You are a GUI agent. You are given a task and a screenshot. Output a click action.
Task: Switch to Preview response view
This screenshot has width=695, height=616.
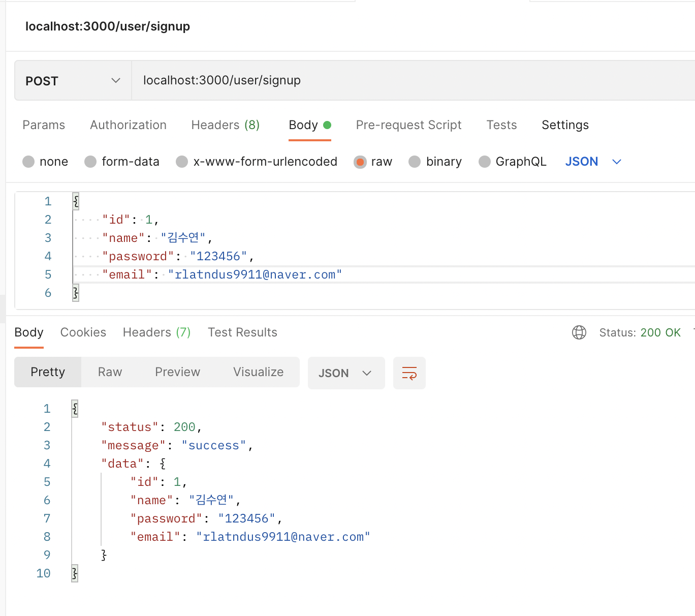pyautogui.click(x=177, y=372)
